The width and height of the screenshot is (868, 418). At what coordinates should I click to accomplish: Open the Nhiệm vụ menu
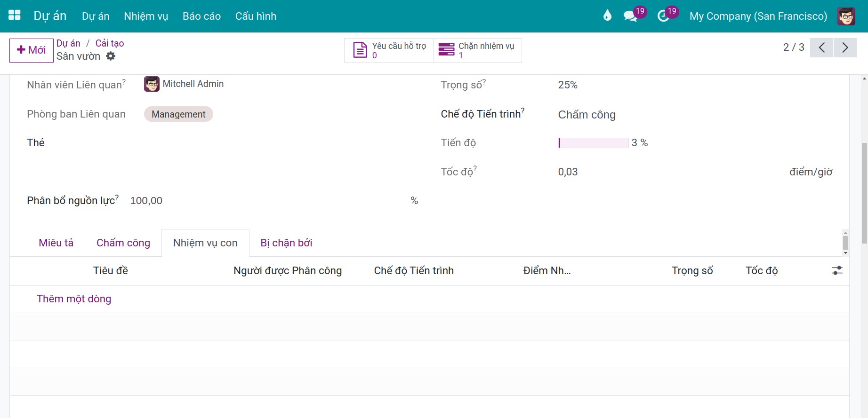146,16
